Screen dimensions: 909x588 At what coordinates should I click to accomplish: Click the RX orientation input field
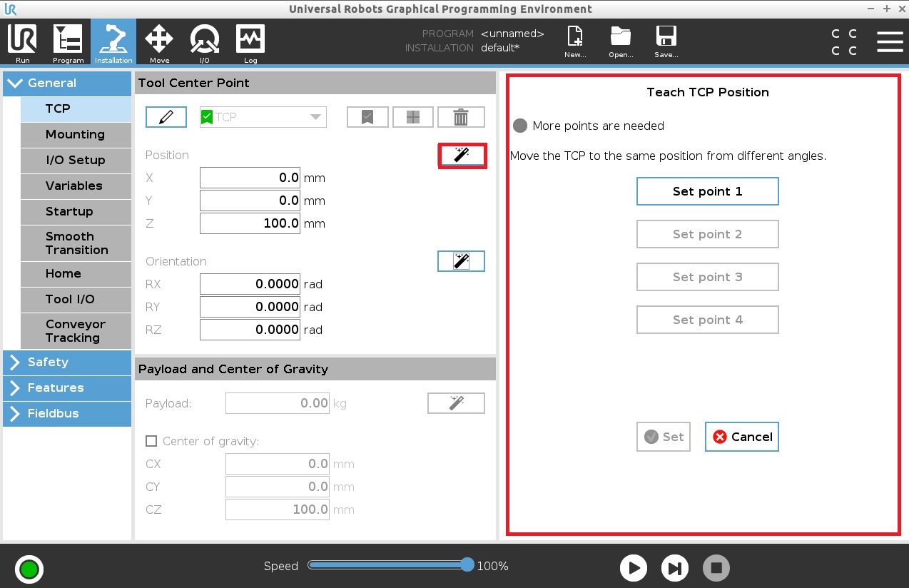click(250, 284)
